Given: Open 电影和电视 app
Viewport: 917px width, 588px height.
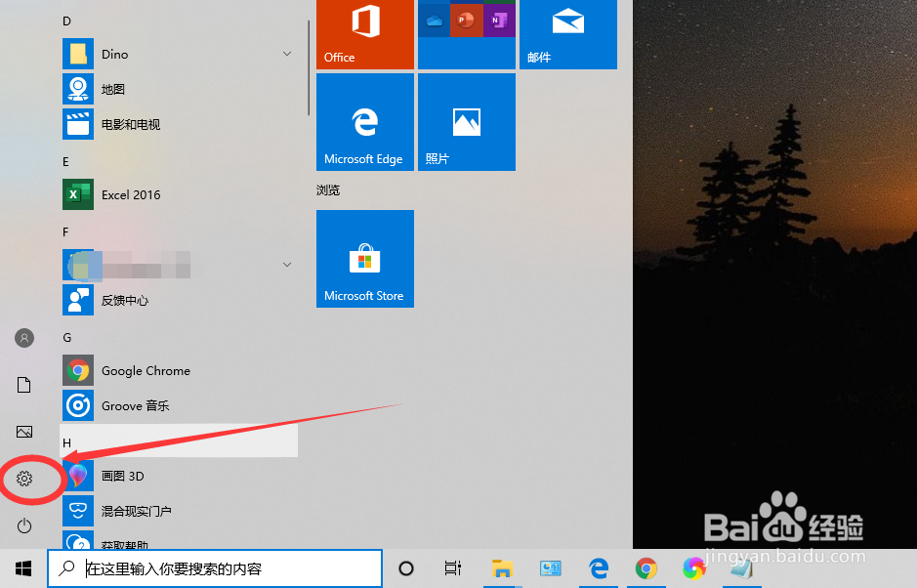Looking at the screenshot, I should coord(179,124).
